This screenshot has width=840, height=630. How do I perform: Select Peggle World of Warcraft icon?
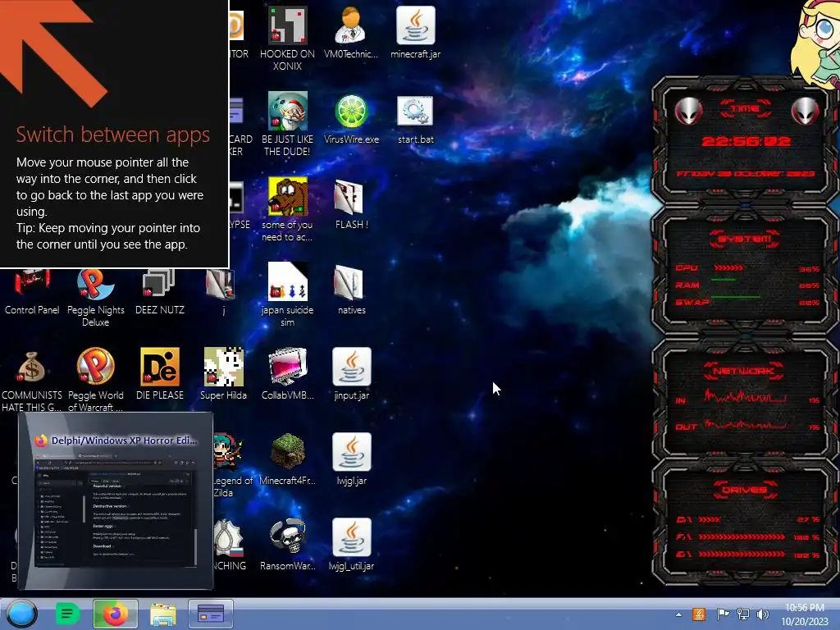[95, 367]
